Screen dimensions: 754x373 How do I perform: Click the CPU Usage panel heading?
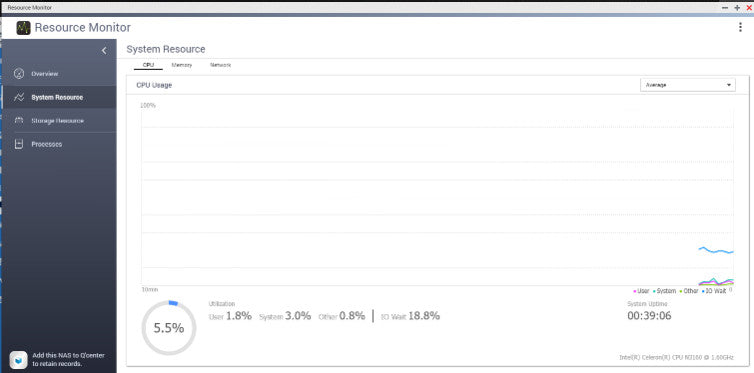[x=154, y=85]
